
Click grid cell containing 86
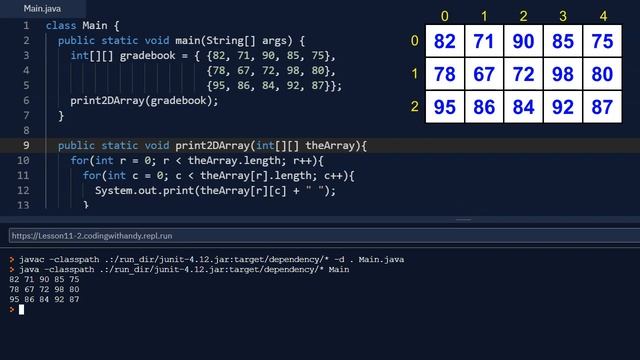click(484, 107)
